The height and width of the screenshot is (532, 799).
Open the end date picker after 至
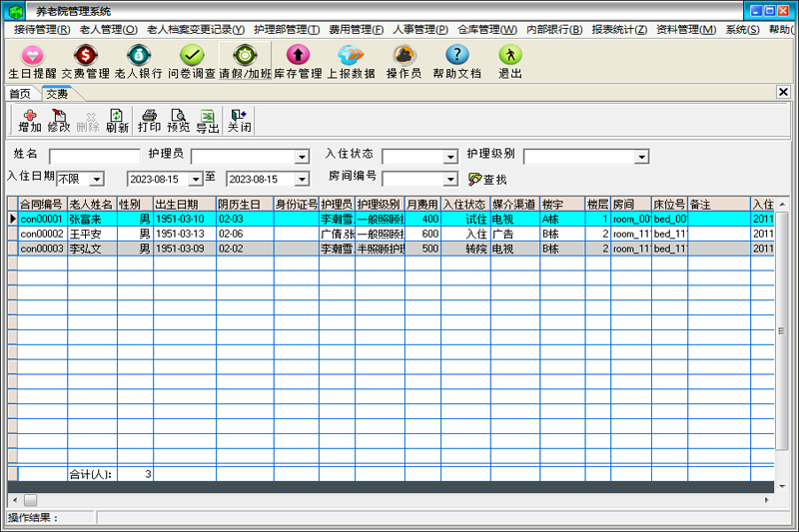[x=303, y=180]
